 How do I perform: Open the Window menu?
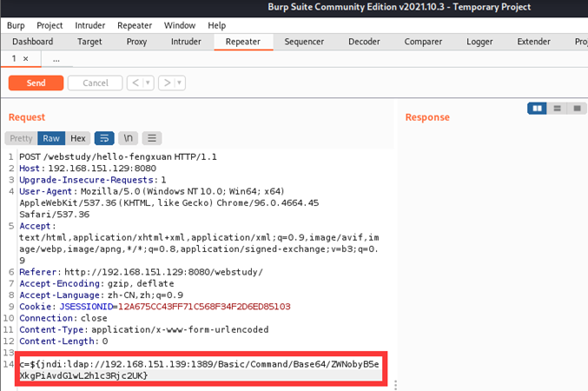click(180, 25)
